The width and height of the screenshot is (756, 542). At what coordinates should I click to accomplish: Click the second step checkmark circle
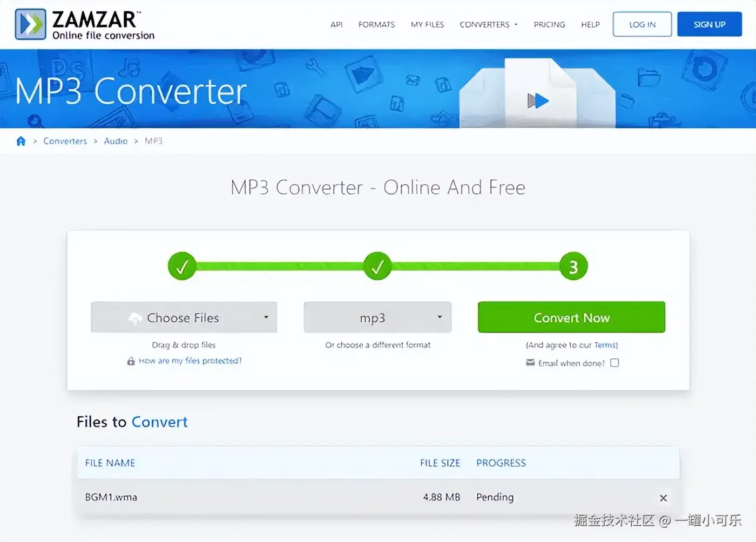[377, 266]
